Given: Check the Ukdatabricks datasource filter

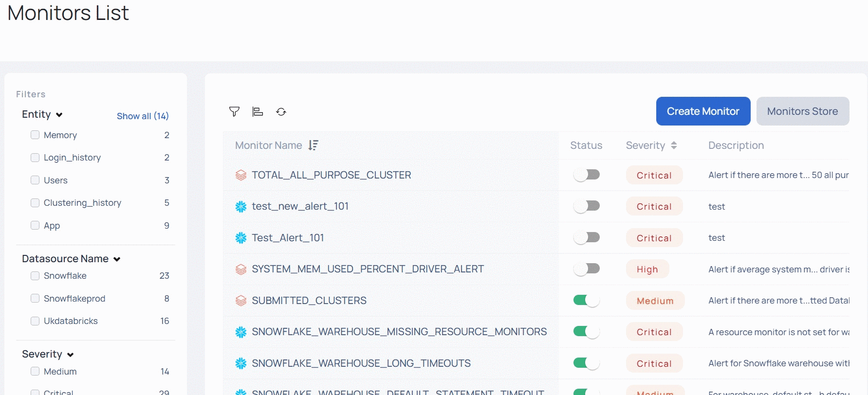Looking at the screenshot, I should pos(35,321).
